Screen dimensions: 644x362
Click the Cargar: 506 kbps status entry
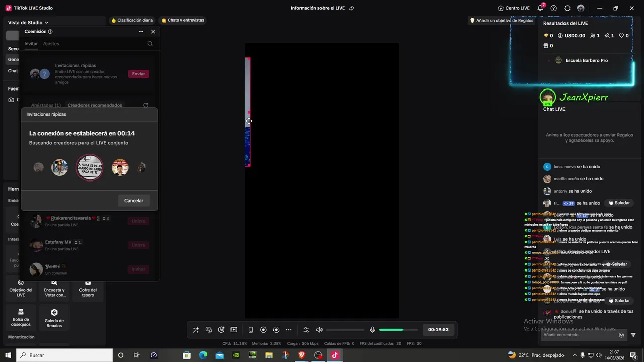point(303,344)
